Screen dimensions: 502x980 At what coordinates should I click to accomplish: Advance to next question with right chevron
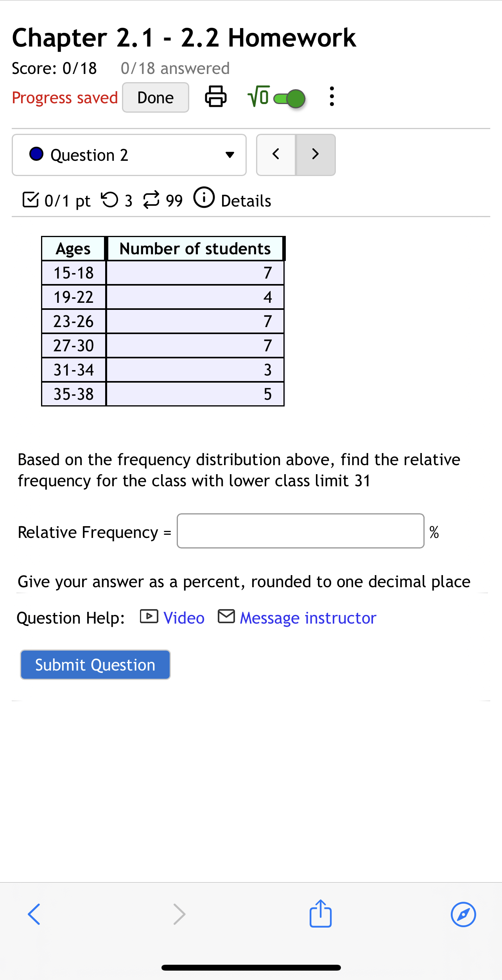[x=316, y=154]
